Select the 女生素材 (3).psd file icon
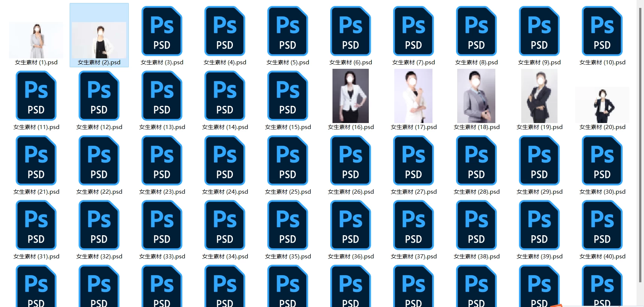The image size is (644, 307). point(162,31)
